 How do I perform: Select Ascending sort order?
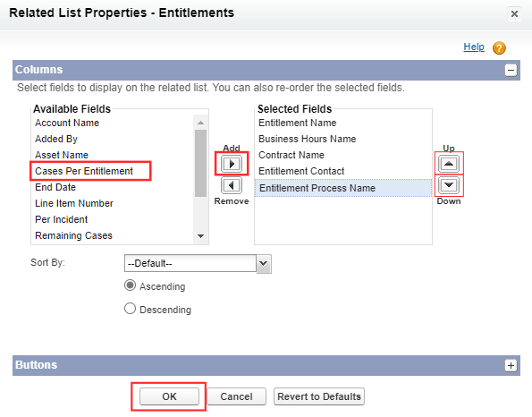130,285
